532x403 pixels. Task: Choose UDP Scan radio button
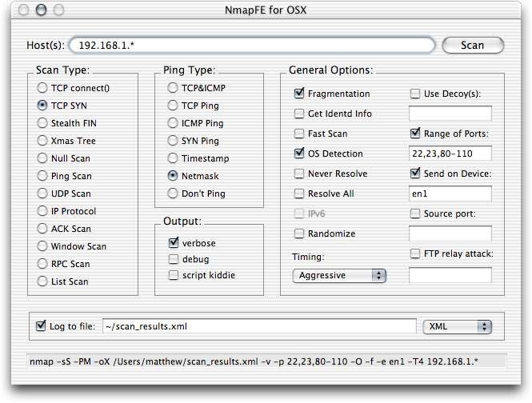(x=42, y=194)
